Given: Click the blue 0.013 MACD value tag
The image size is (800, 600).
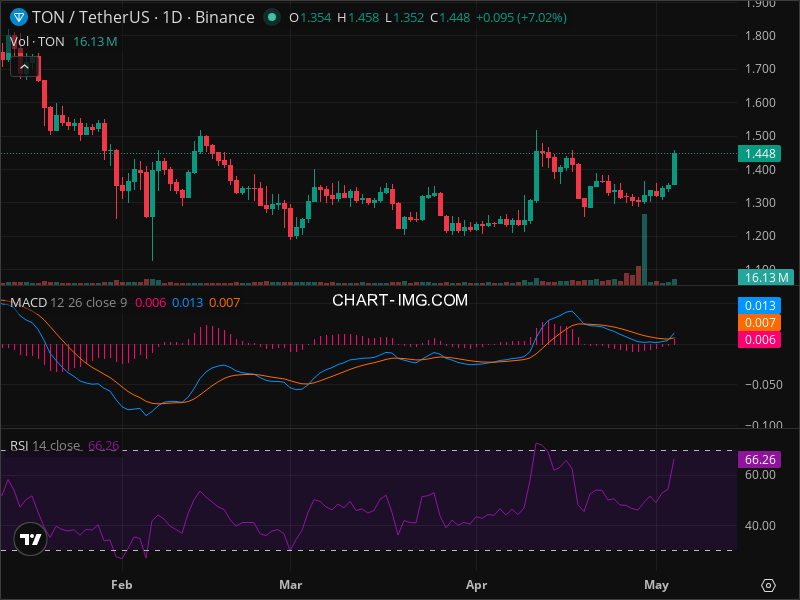Looking at the screenshot, I should pyautogui.click(x=760, y=306).
